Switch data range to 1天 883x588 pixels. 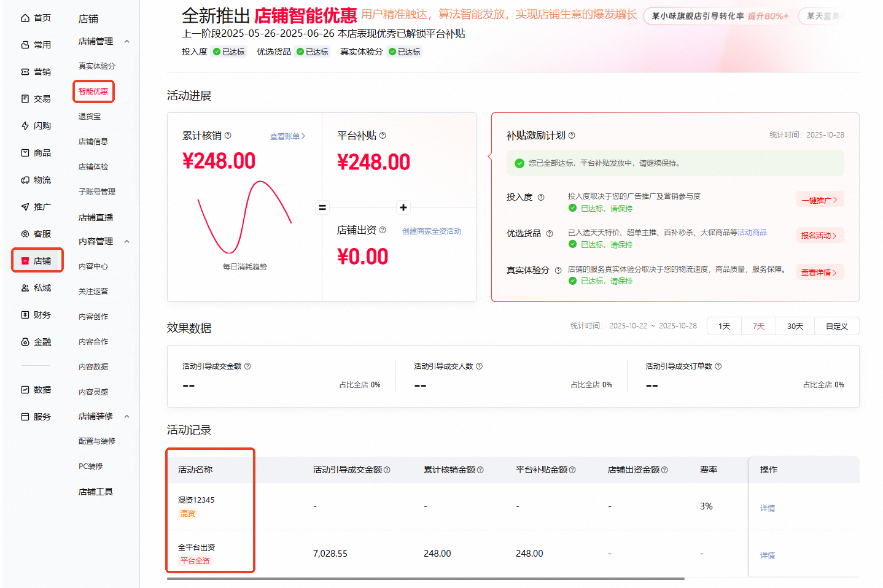pyautogui.click(x=725, y=327)
